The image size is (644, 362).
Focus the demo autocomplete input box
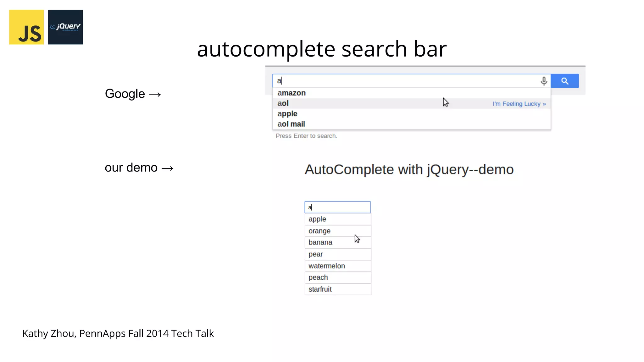[337, 207]
